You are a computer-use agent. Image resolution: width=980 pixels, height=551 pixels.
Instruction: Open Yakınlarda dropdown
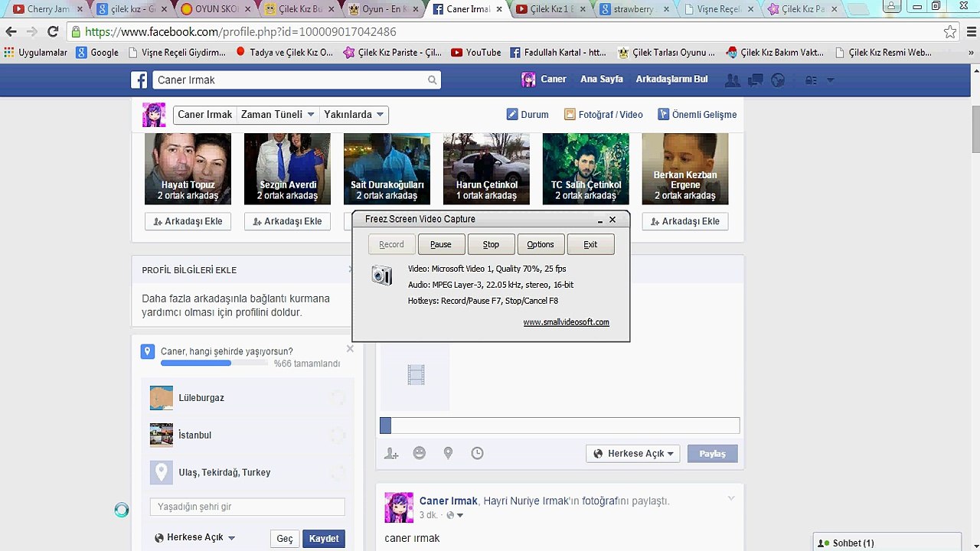pos(354,115)
